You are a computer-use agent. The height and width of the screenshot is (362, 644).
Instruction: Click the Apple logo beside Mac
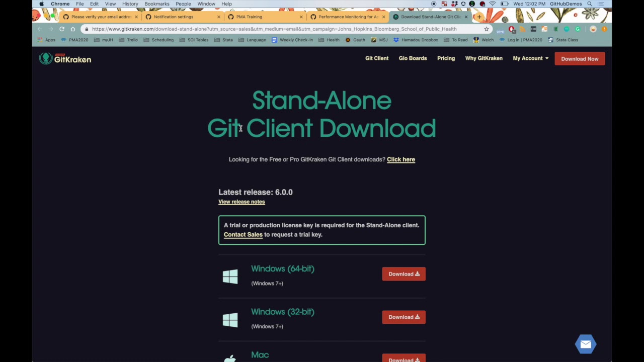[230, 358]
